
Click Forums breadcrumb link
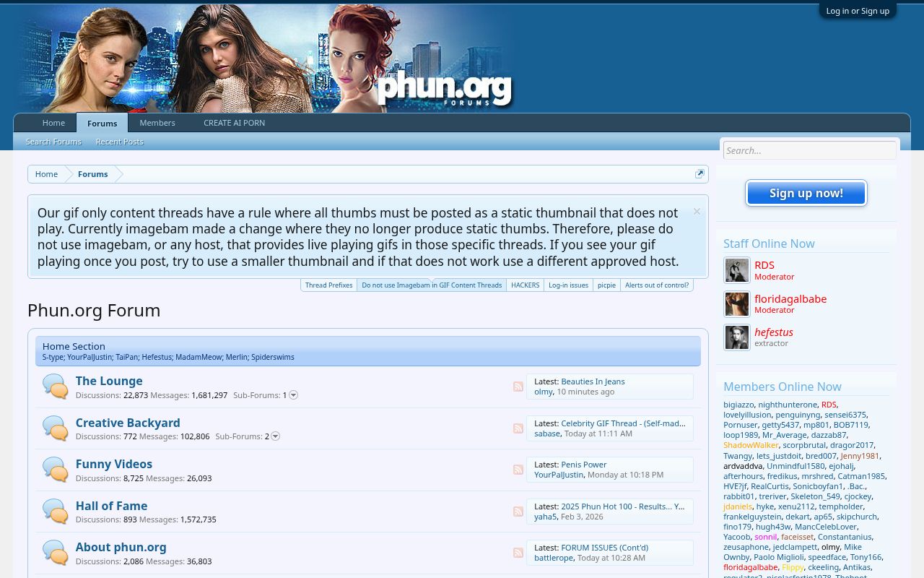(x=93, y=174)
